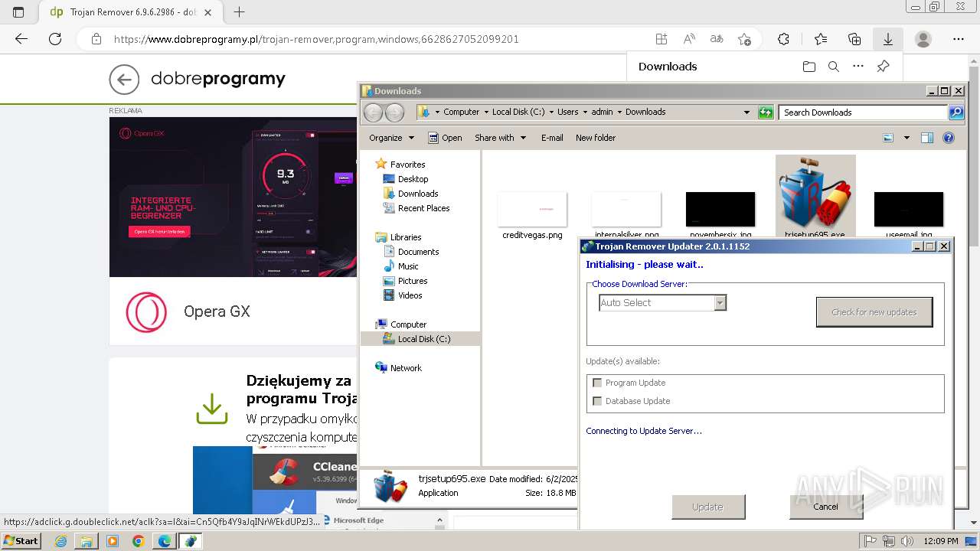Open Edge favorites list icon
980x551 pixels.
tap(821, 39)
